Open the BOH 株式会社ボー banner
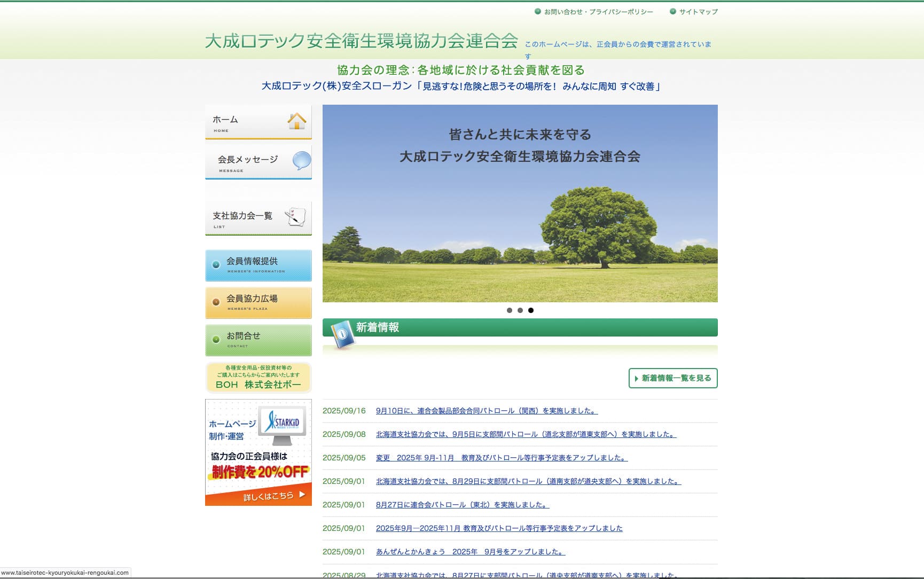 pos(259,378)
